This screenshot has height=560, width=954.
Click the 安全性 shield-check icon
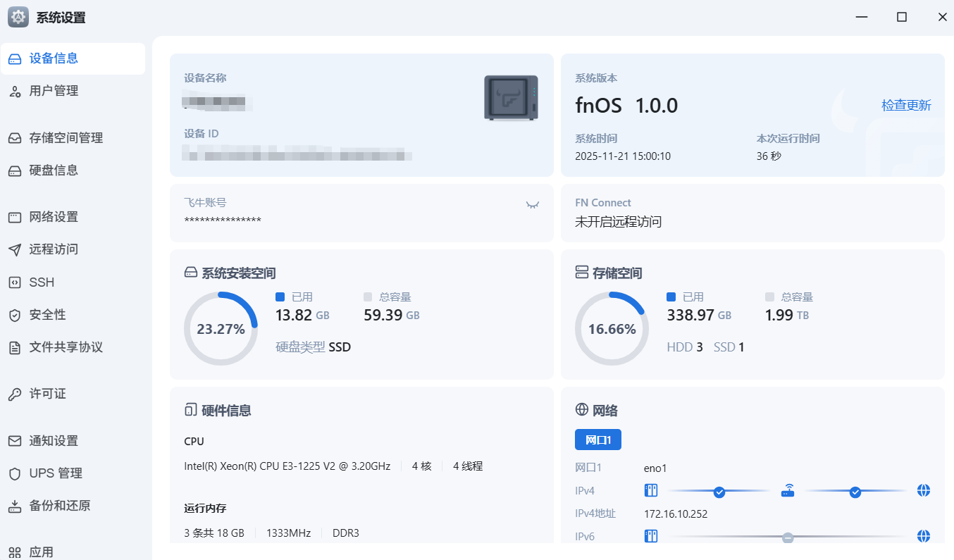tap(15, 315)
